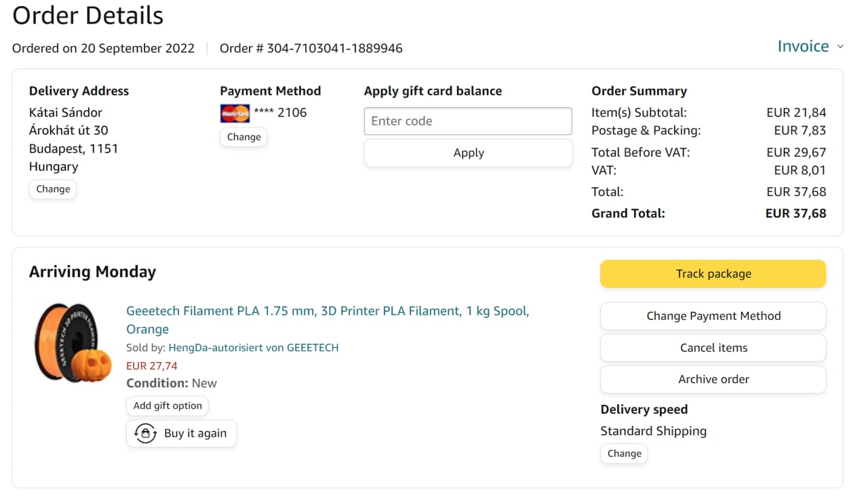The height and width of the screenshot is (499, 868).
Task: Click the Mastercard payment card icon
Action: (x=235, y=113)
